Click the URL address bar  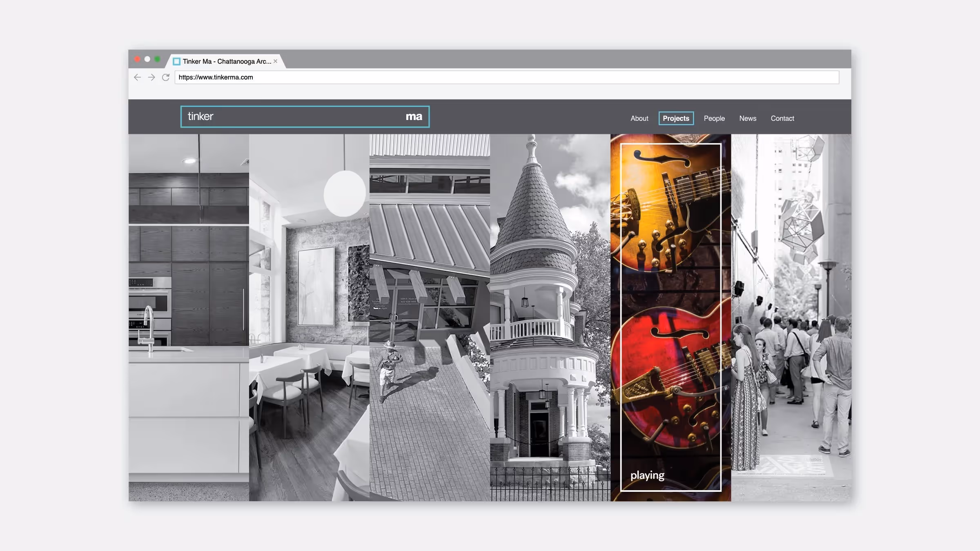[506, 77]
